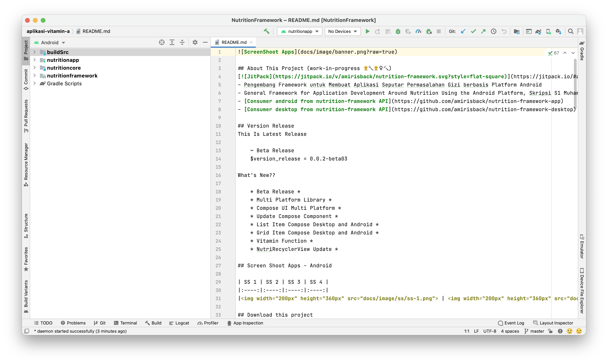
Task: Select the README.md editor tab
Action: coord(233,42)
